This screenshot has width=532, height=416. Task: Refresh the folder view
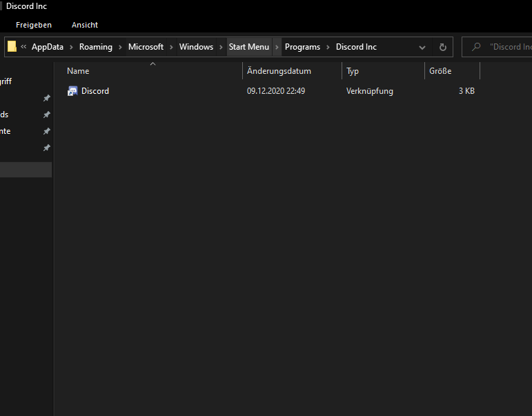(x=443, y=47)
